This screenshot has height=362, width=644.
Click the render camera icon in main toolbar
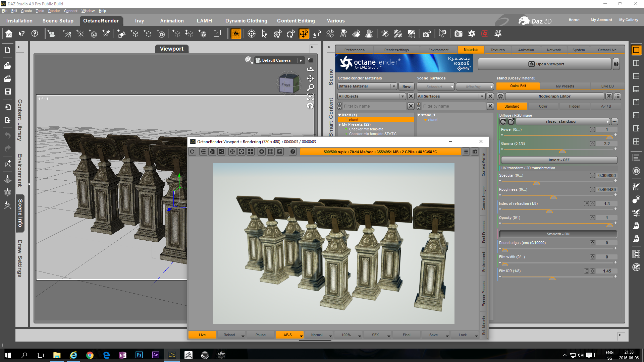coord(458,34)
